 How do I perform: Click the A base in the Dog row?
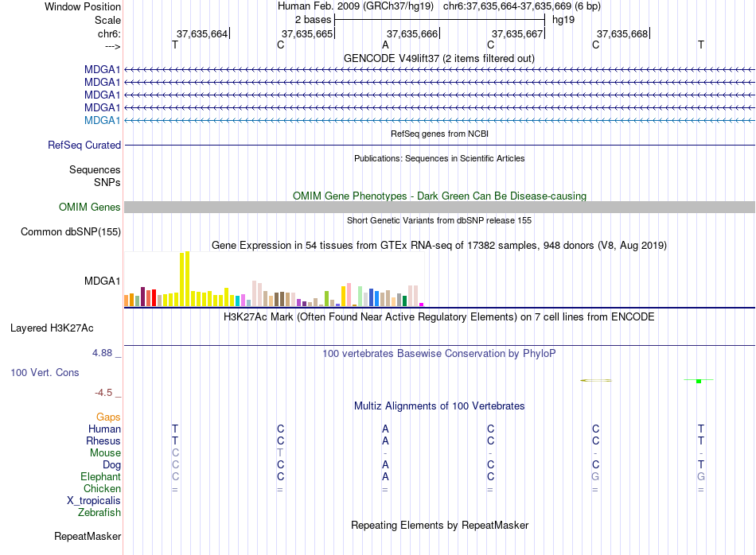(385, 465)
